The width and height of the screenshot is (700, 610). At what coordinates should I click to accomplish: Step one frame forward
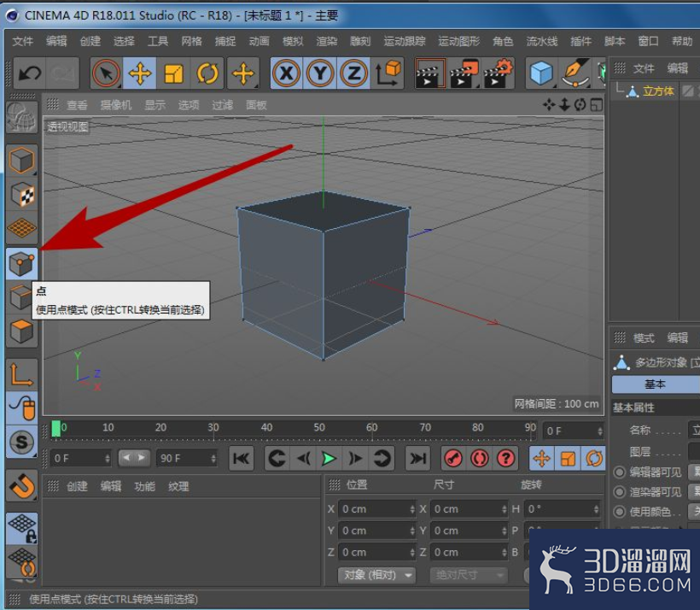[355, 458]
